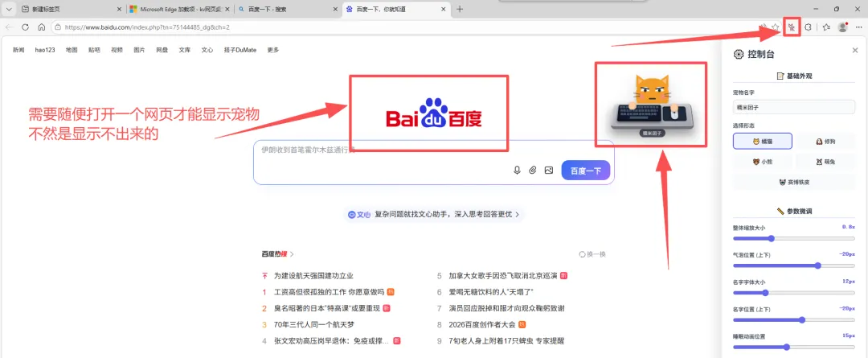This screenshot has width=868, height=358.
Task: Switch to Microsoft Edge 加载项 tab
Action: tap(178, 10)
